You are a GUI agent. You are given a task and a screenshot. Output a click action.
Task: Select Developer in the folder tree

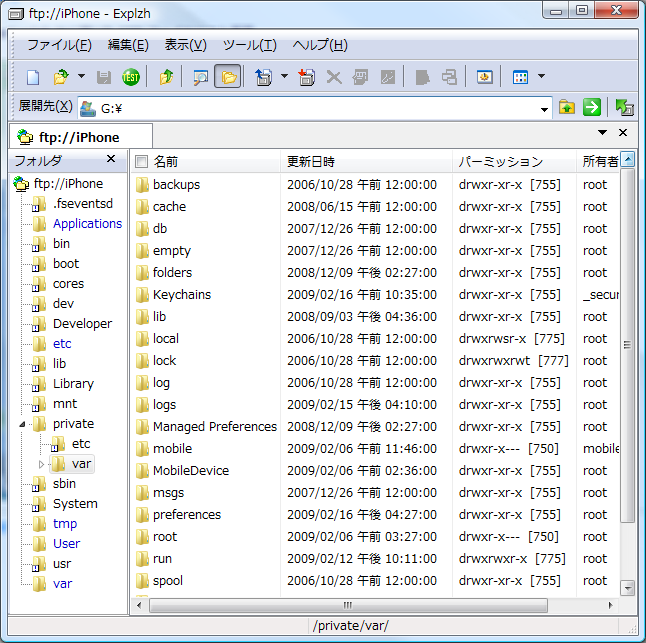[x=82, y=324]
